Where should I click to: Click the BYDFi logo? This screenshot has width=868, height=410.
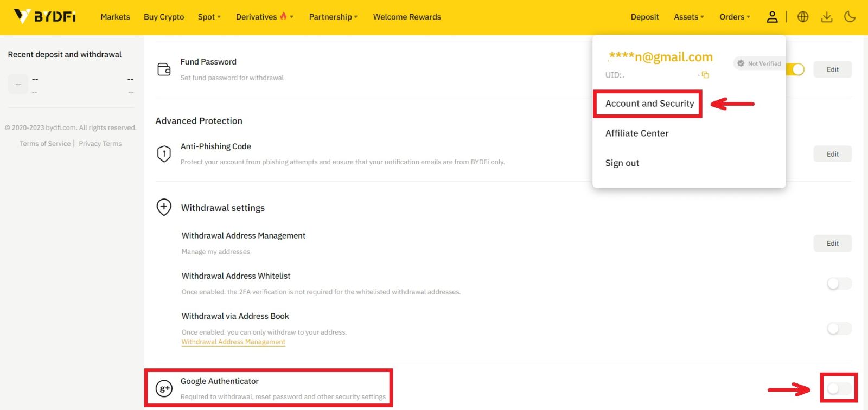pyautogui.click(x=44, y=17)
